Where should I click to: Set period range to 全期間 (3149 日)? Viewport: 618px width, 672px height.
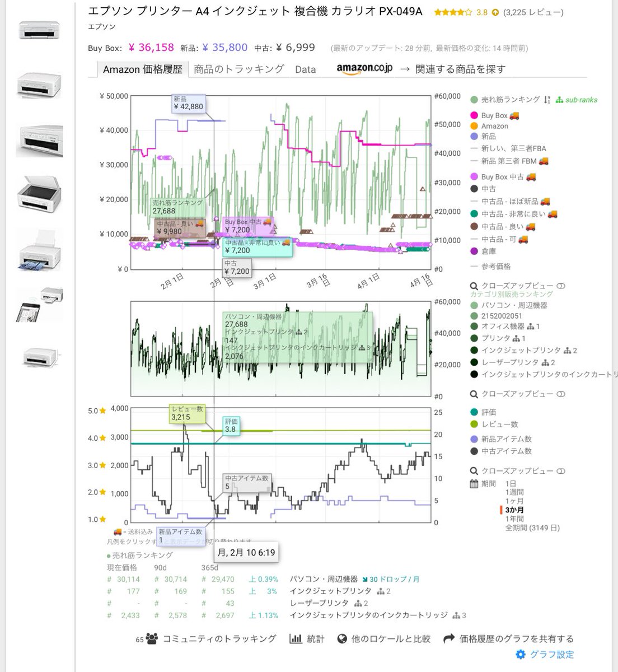[532, 528]
